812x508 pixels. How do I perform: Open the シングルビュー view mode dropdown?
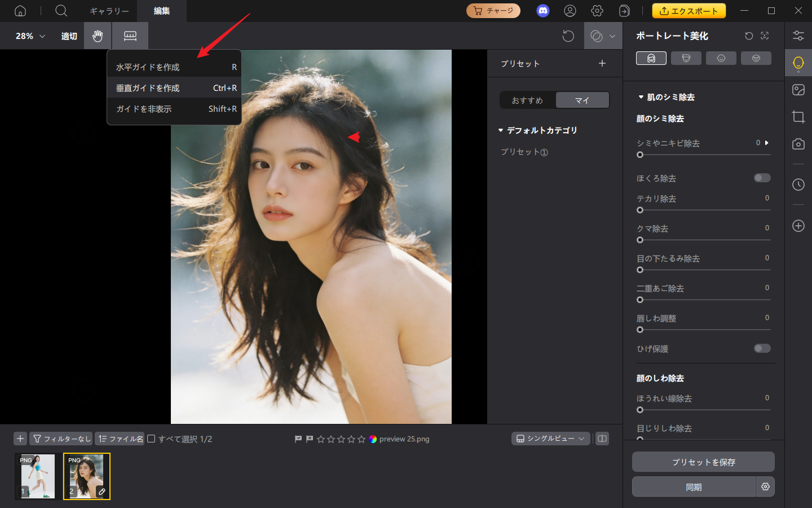pyautogui.click(x=550, y=439)
